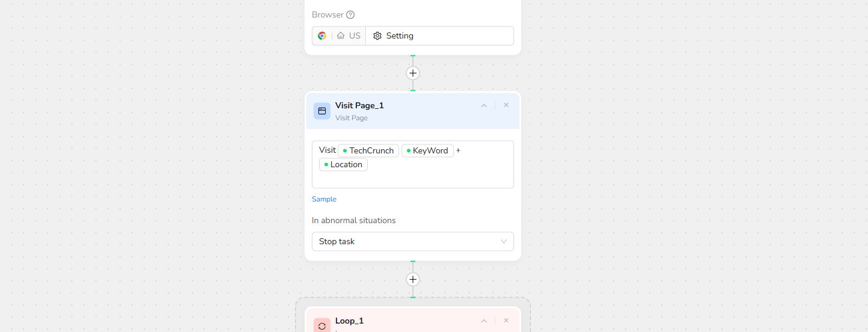Click the Loop_1 loop icon
This screenshot has width=868, height=332.
(x=322, y=326)
